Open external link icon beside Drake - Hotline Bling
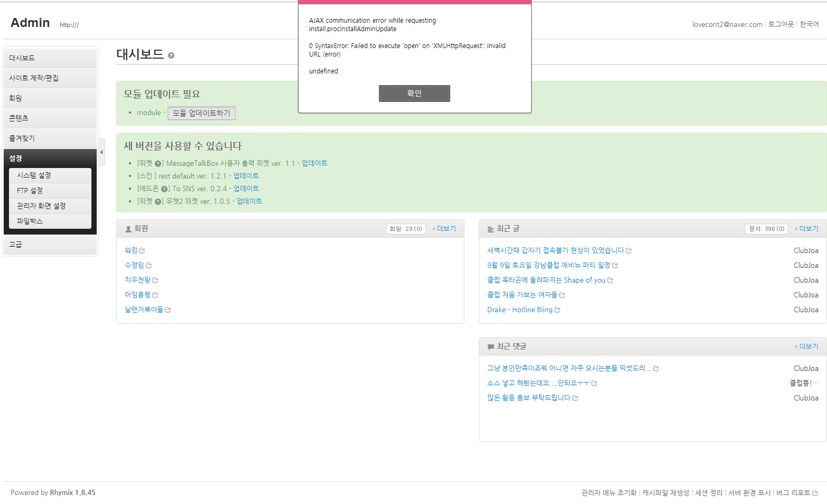The height and width of the screenshot is (504, 827). click(557, 310)
